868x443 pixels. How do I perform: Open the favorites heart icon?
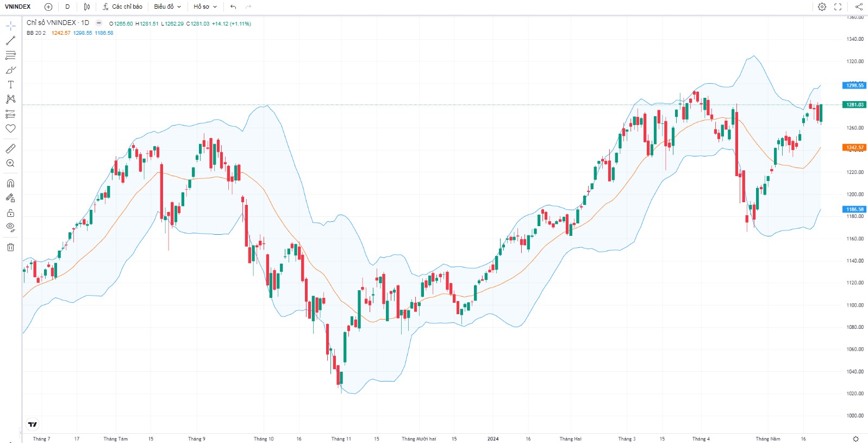pos(10,129)
